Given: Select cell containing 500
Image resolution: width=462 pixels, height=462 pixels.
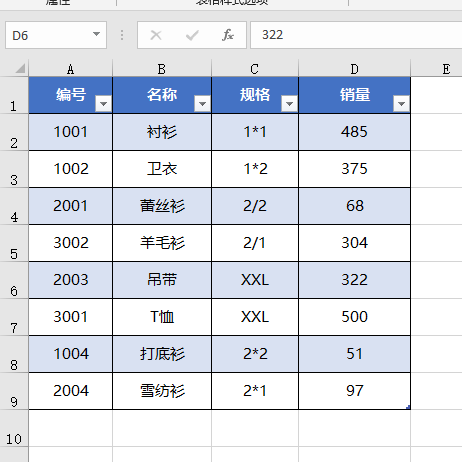Looking at the screenshot, I should (355, 317).
